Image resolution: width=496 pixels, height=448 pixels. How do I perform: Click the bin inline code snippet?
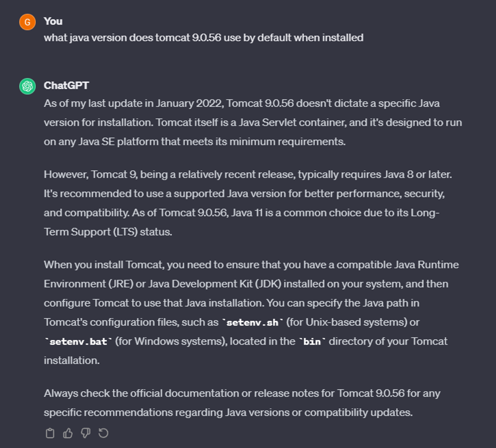point(312,342)
